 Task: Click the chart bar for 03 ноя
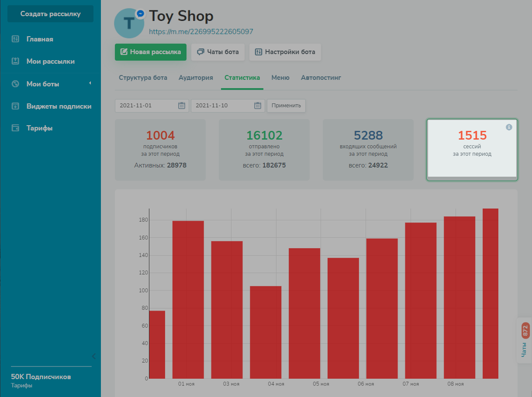point(227,310)
